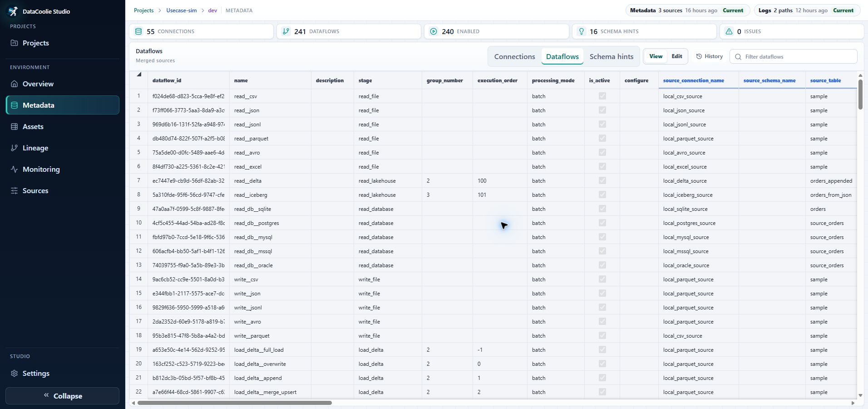Toggle is_active checkbox for load_delta__full_load
The image size is (868, 409).
(602, 349)
